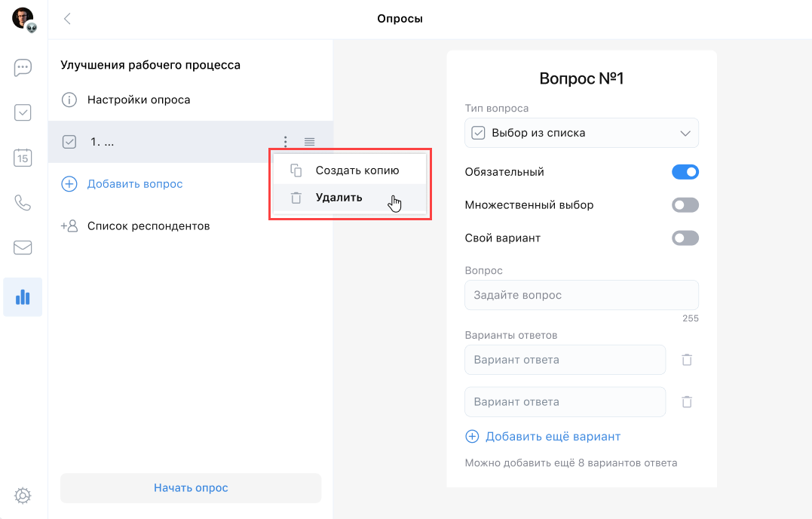Screen dimensions: 812x519
Task: Open Список респондентов item
Action: click(148, 226)
